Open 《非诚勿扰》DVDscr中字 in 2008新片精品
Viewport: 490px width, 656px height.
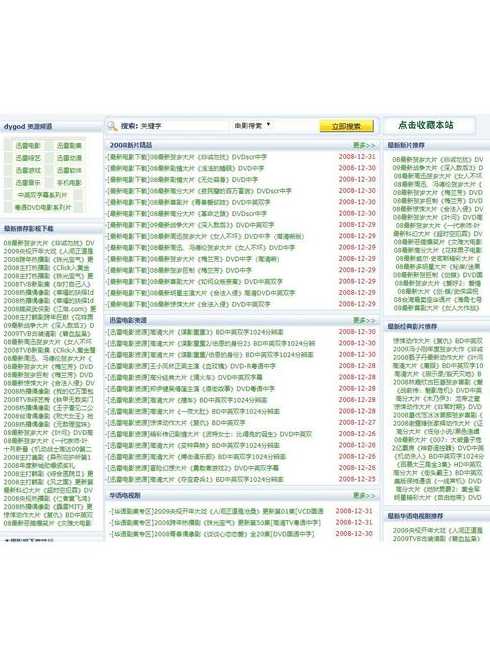pyautogui.click(x=187, y=157)
